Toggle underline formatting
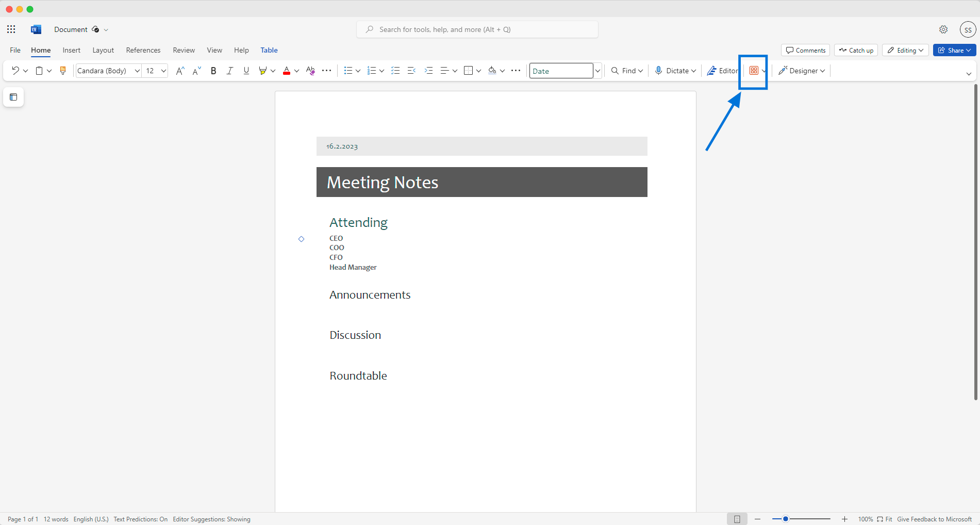 (246, 71)
